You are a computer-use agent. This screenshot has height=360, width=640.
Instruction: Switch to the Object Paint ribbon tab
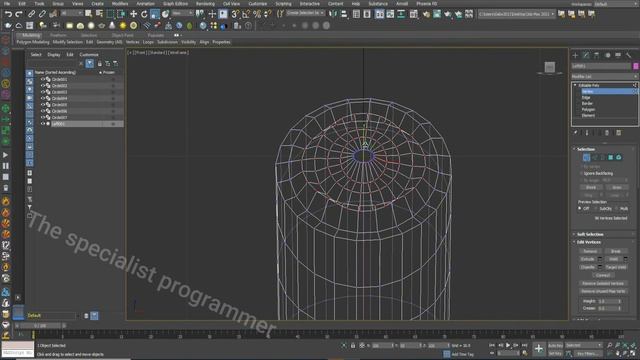(x=122, y=36)
